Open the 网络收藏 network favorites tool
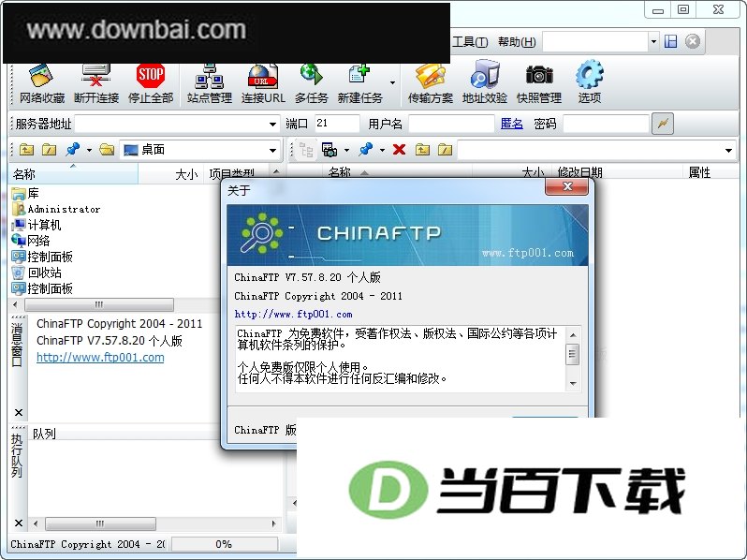Screen dimensions: 747x560 (41, 84)
